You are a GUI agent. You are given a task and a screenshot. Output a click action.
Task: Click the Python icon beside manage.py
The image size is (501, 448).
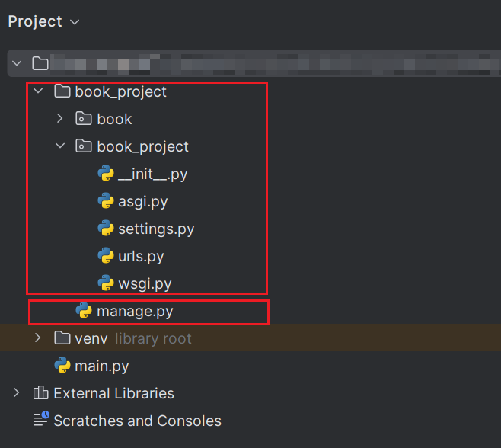point(84,311)
